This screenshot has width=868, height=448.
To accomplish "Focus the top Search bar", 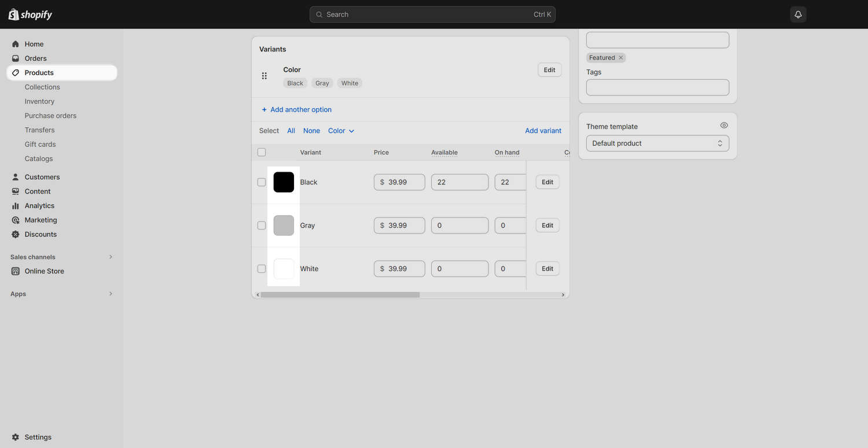I will (x=432, y=14).
